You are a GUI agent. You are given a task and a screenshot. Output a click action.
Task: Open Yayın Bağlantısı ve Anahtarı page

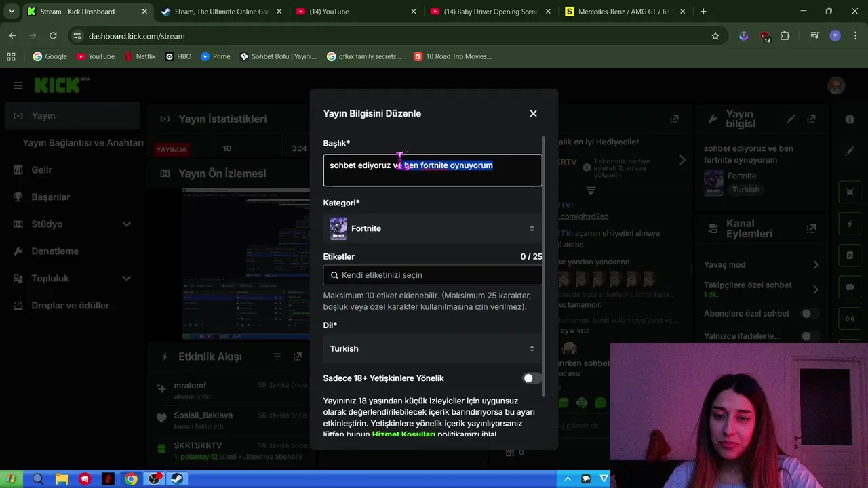[x=83, y=143]
